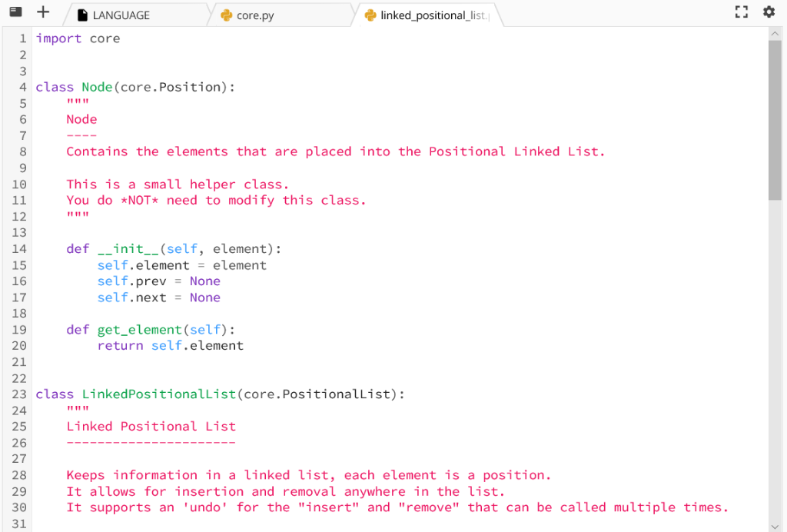Enter fullscreen mode via the expand icon
Image resolution: width=787 pixels, height=532 pixels.
click(x=741, y=12)
